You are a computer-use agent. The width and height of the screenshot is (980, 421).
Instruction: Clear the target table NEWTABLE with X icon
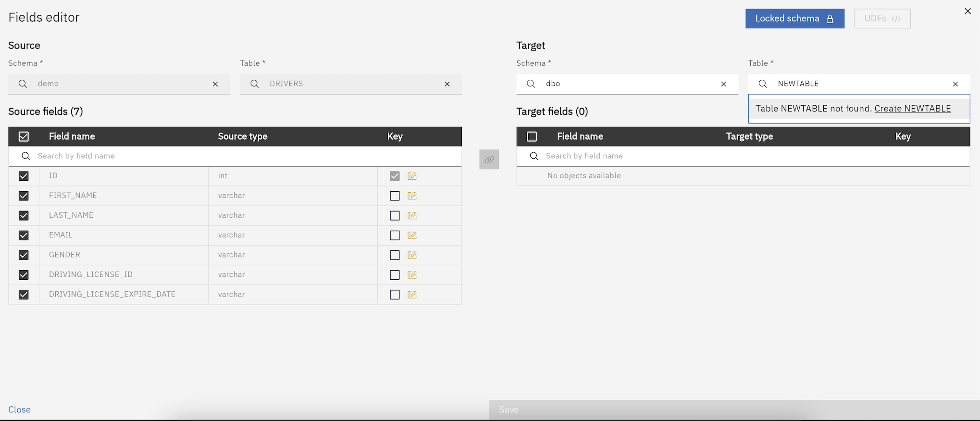tap(955, 84)
